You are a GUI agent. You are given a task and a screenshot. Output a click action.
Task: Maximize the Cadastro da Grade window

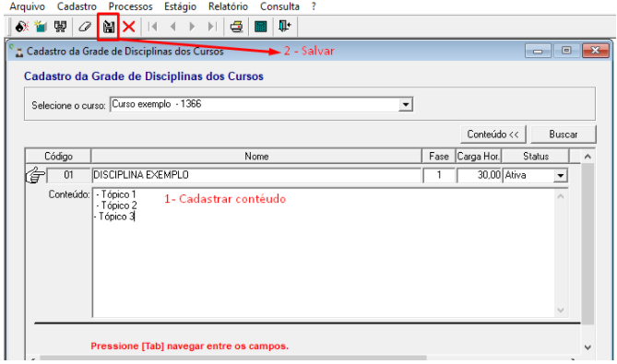pos(566,51)
